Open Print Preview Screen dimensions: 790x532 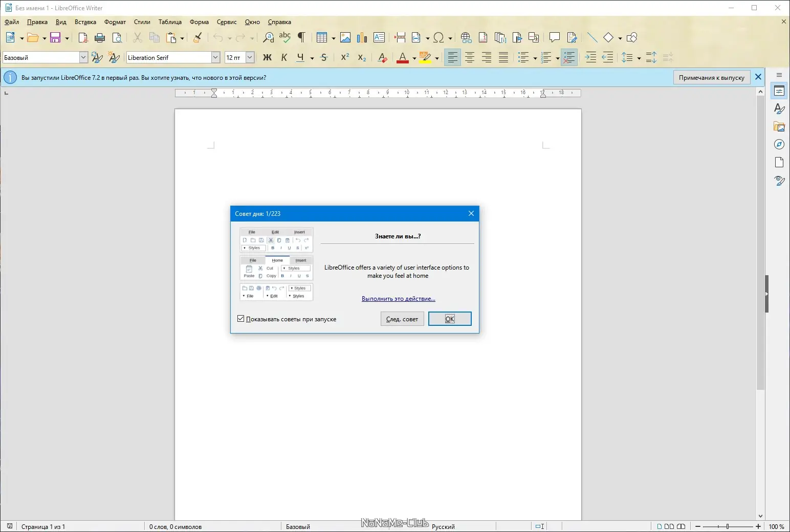[117, 37]
